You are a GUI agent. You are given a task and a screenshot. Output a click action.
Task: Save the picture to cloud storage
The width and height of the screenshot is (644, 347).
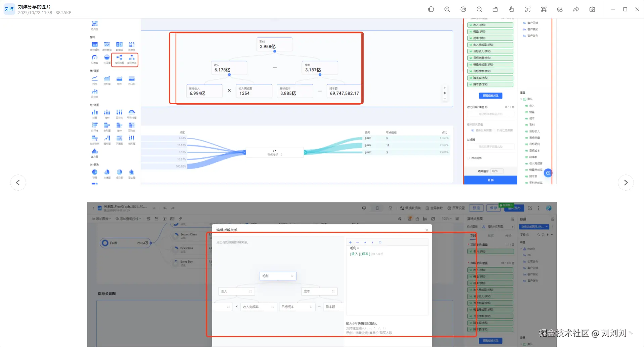point(560,9)
